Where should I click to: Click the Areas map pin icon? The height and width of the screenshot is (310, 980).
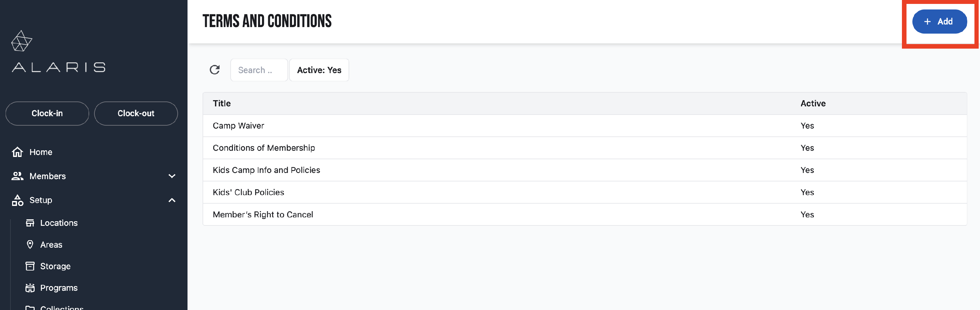click(x=30, y=244)
